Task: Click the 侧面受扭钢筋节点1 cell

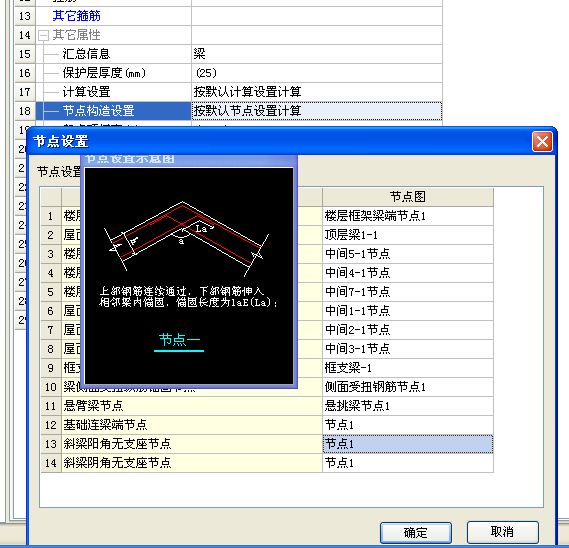Action: pyautogui.click(x=408, y=387)
